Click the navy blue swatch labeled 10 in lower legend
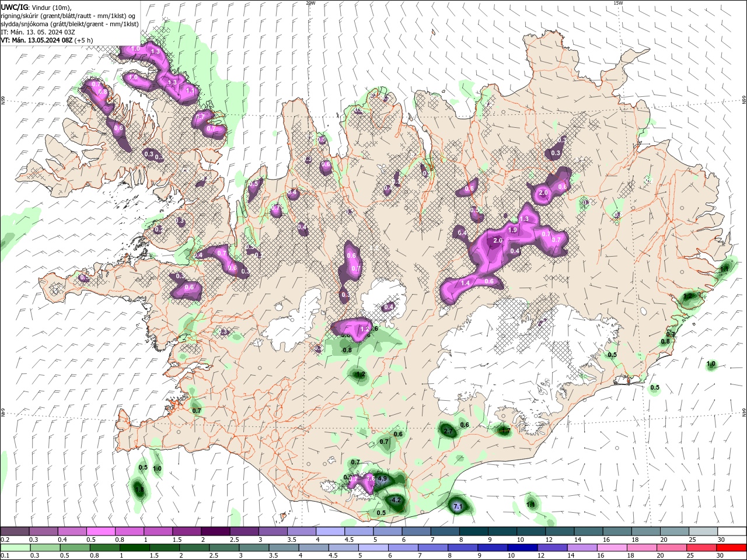Image resolution: width=747 pixels, height=560 pixels. coord(522,548)
